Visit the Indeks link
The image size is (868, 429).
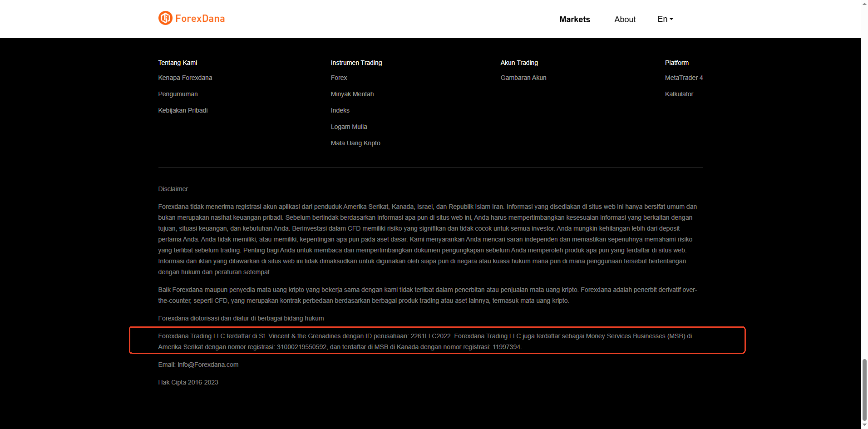pos(340,110)
